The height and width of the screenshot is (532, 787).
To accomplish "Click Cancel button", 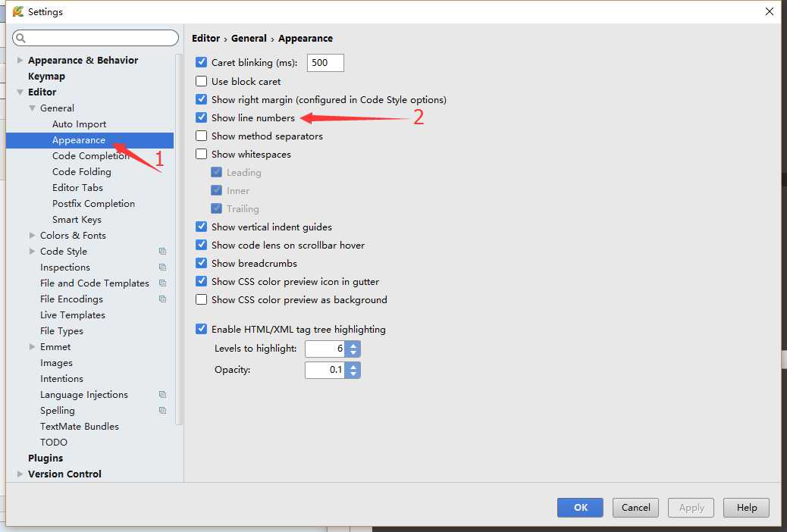I will (636, 508).
